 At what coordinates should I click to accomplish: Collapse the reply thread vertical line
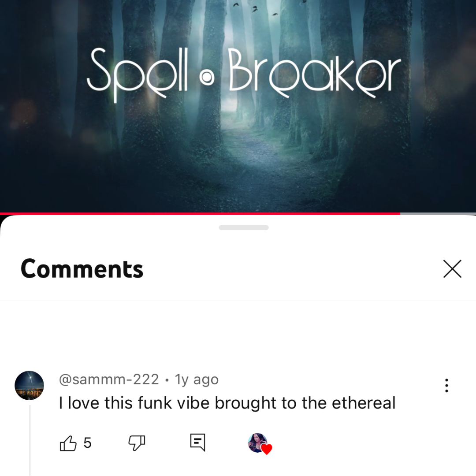[x=30, y=440]
